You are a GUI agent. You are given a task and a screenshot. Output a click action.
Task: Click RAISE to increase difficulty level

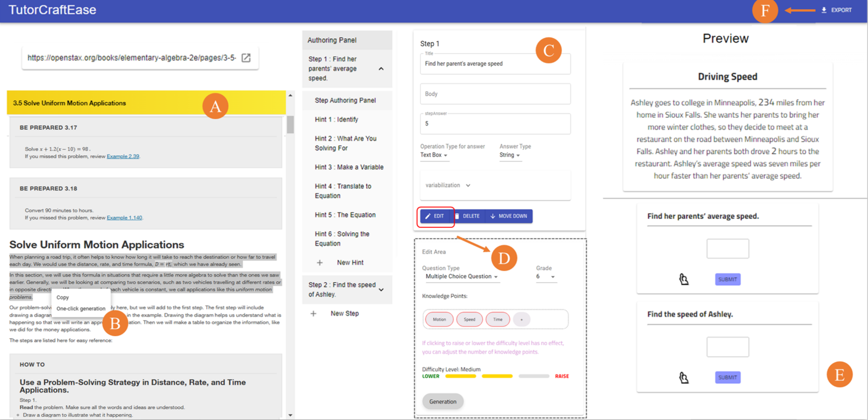click(562, 376)
